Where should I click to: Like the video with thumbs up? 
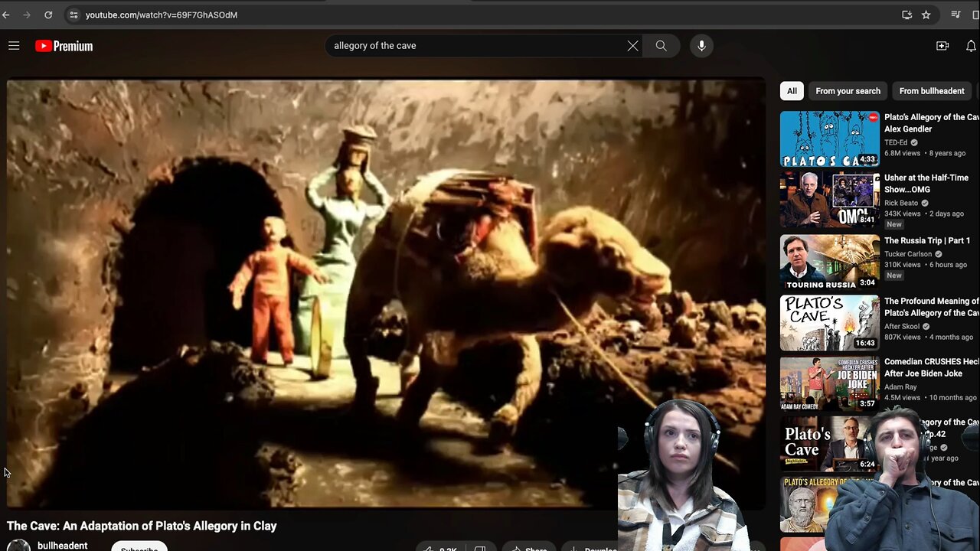tap(439, 548)
